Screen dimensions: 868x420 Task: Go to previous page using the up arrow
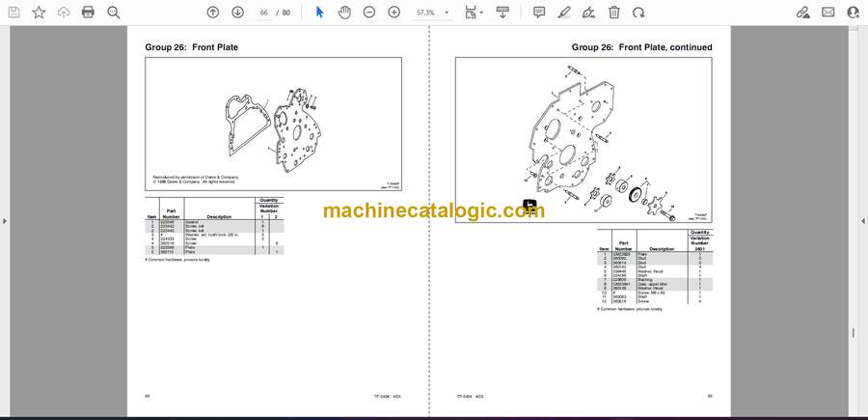(x=212, y=13)
